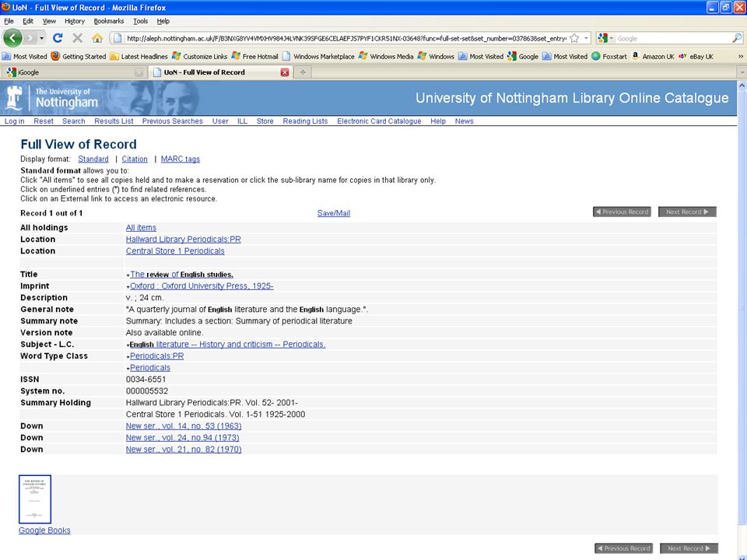This screenshot has height=560, width=747.
Task: Click the address bar URL field
Action: pos(345,38)
